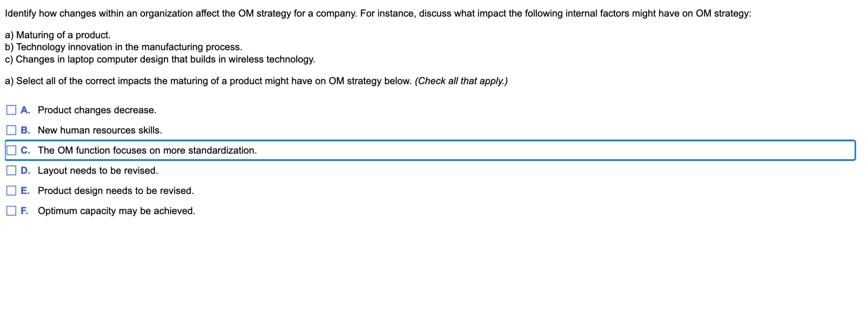Check option B 'New human resources skills'
The height and width of the screenshot is (317, 868).
tap(11, 130)
